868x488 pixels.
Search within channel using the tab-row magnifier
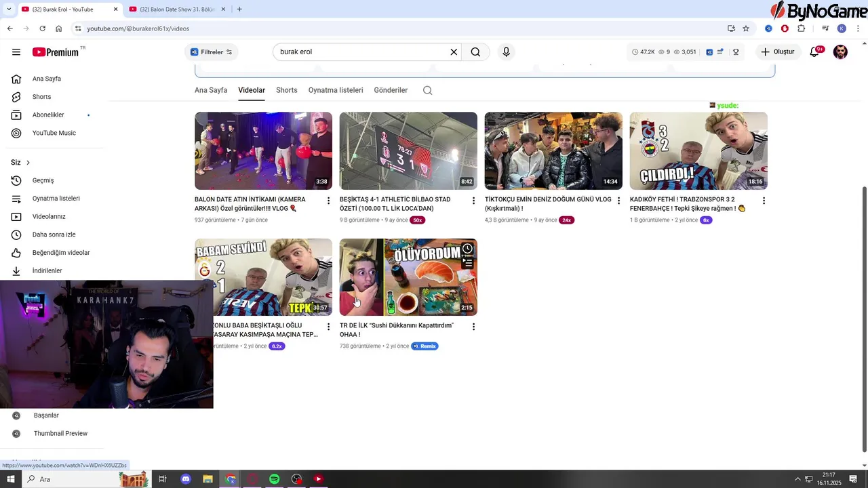[427, 90]
